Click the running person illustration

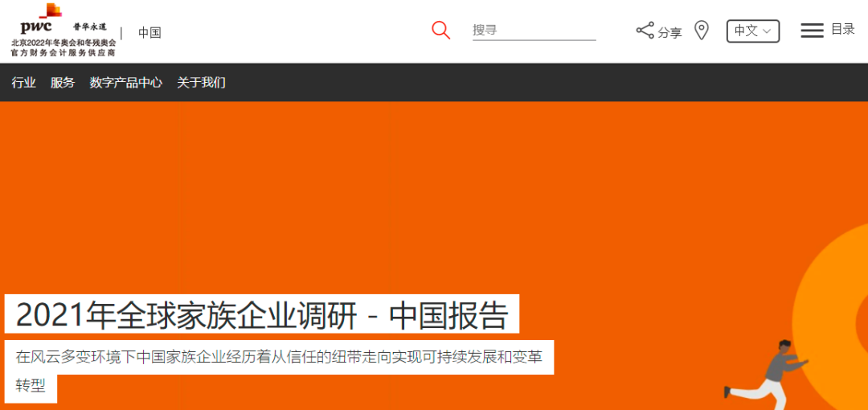[765, 374]
